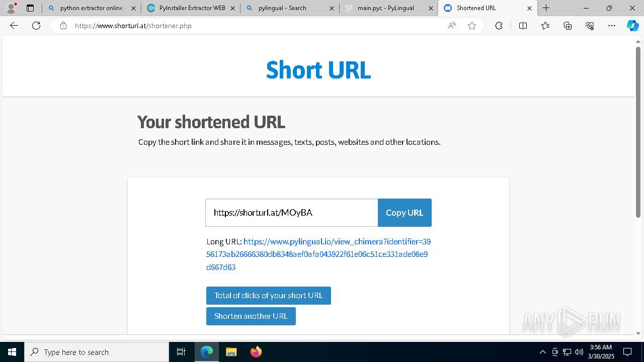This screenshot has height=362, width=644.
Task: Open Task View on taskbar
Action: tap(181, 352)
